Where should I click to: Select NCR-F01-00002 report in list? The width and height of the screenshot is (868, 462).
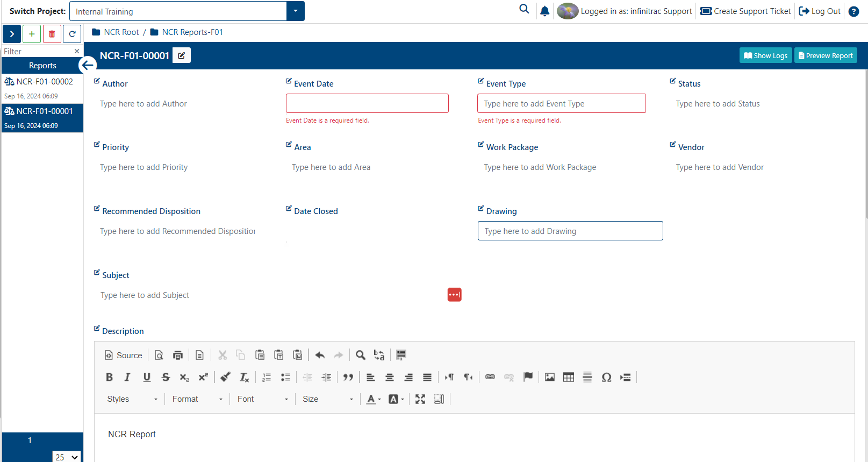click(42, 88)
